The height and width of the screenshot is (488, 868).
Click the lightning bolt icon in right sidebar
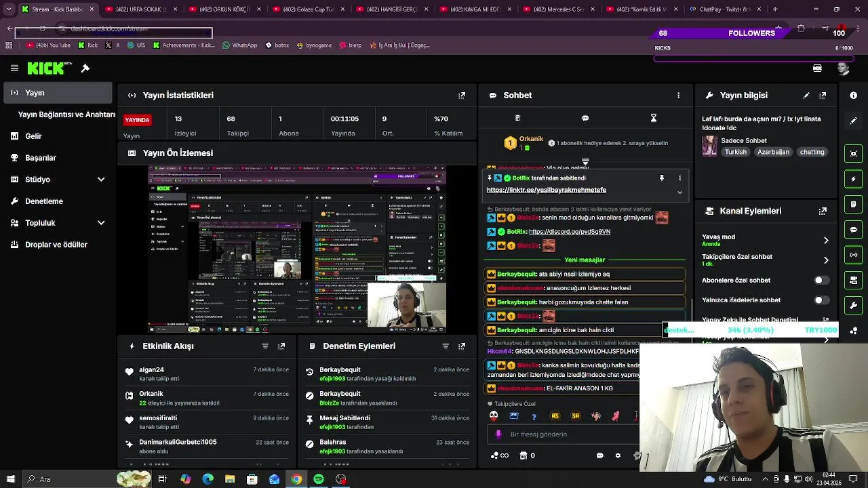pos(854,179)
